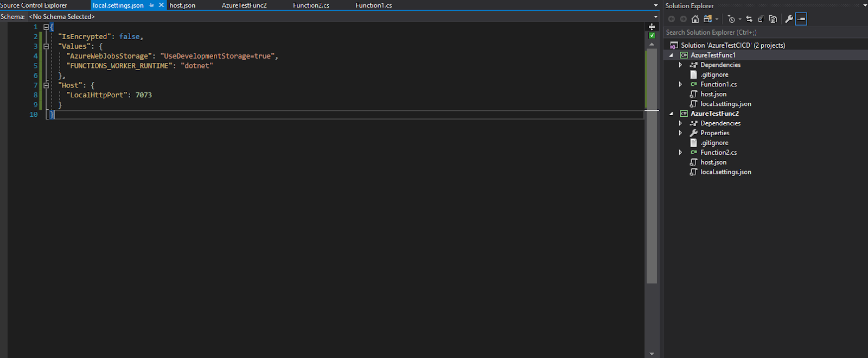Collapse the AzureTestFunc1 project node
The image size is (868, 358).
click(x=671, y=55)
